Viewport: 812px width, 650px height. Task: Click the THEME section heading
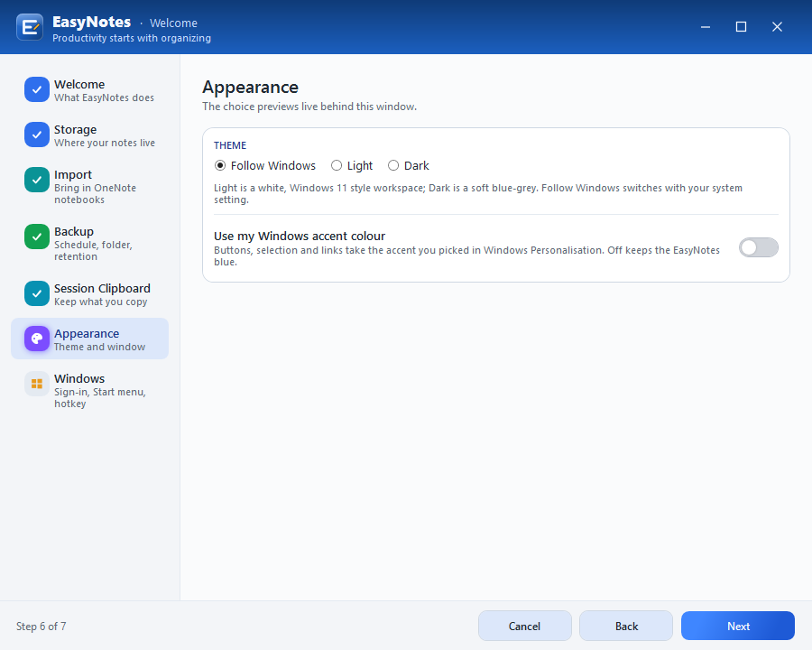230,145
